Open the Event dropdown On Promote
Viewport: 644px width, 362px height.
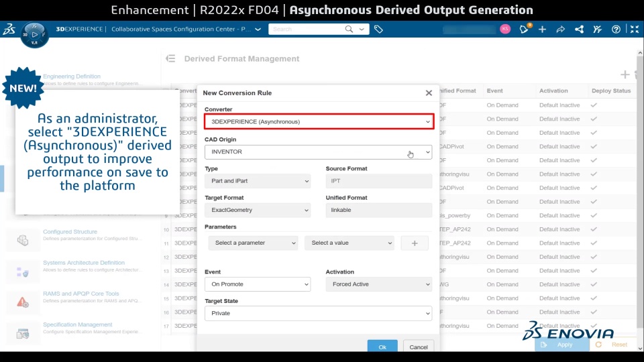tap(258, 284)
